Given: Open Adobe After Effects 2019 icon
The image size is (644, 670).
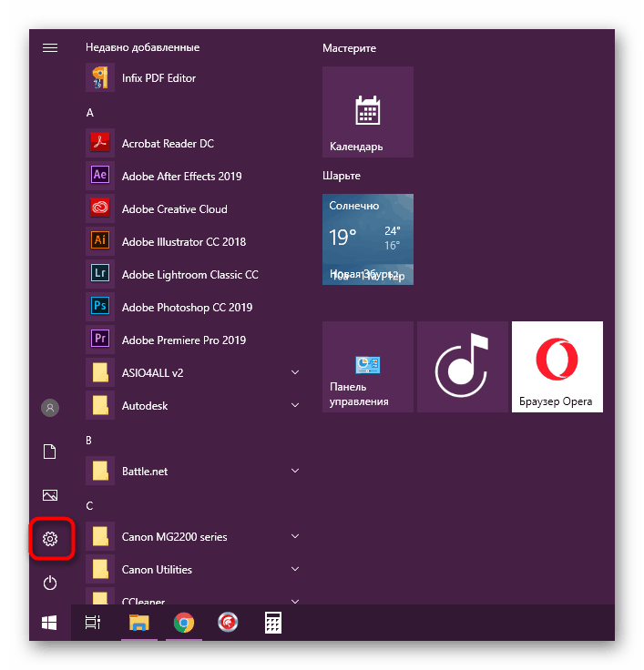Looking at the screenshot, I should pyautogui.click(x=100, y=176).
